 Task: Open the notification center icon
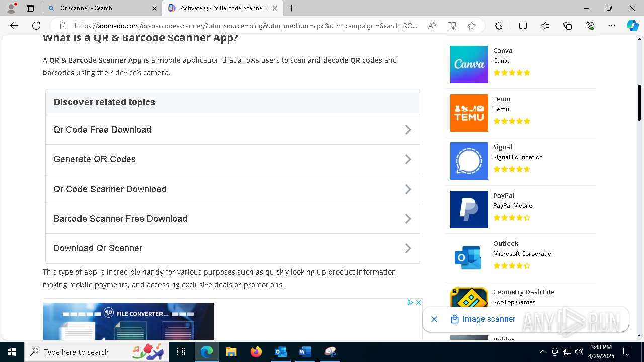click(627, 352)
